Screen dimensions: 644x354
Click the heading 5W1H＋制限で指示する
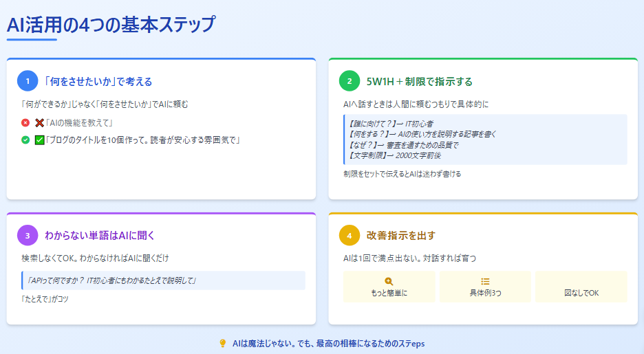pyautogui.click(x=420, y=81)
